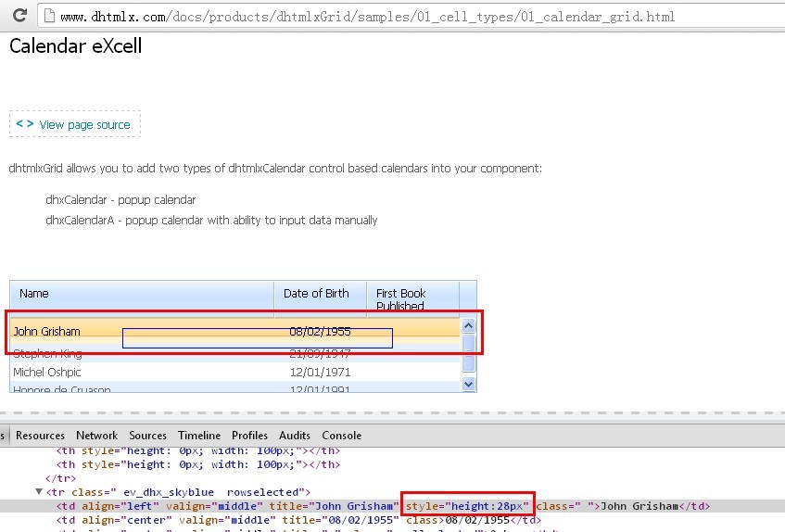Click the URL address bar
785x532 pixels.
[x=411, y=16]
